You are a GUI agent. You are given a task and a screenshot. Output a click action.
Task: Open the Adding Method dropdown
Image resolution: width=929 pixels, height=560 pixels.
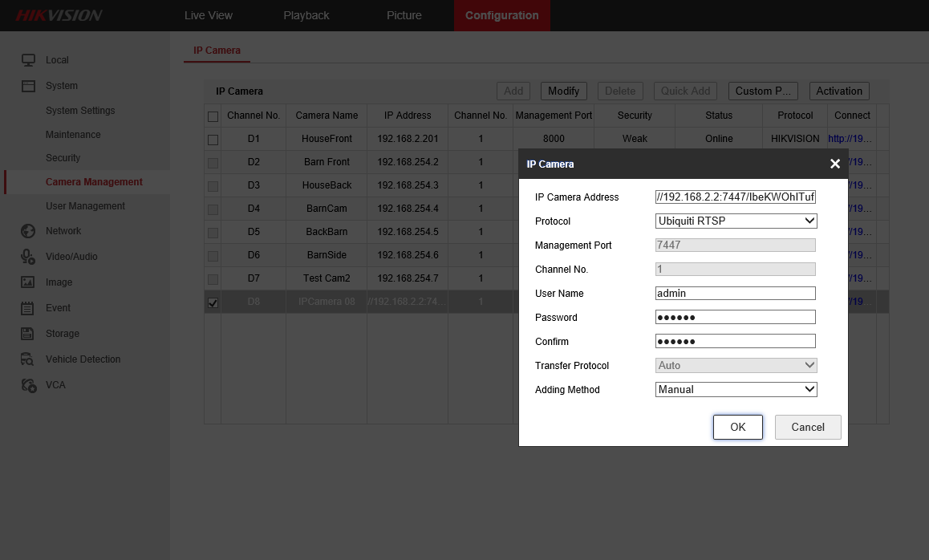click(x=736, y=389)
